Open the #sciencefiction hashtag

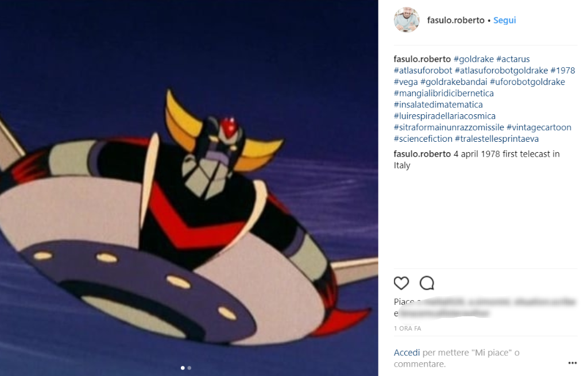[x=423, y=139]
